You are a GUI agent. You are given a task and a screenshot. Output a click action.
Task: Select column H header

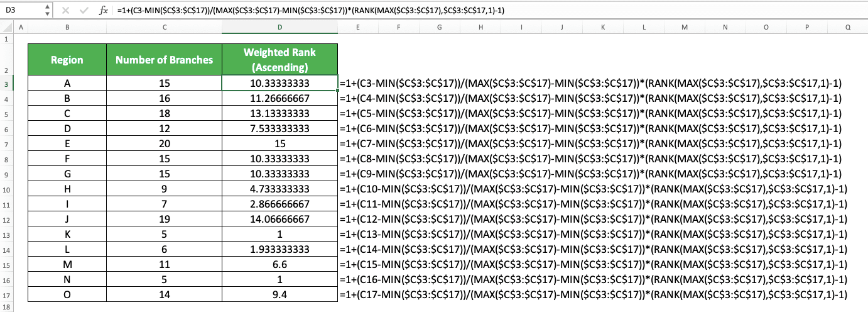(480, 27)
